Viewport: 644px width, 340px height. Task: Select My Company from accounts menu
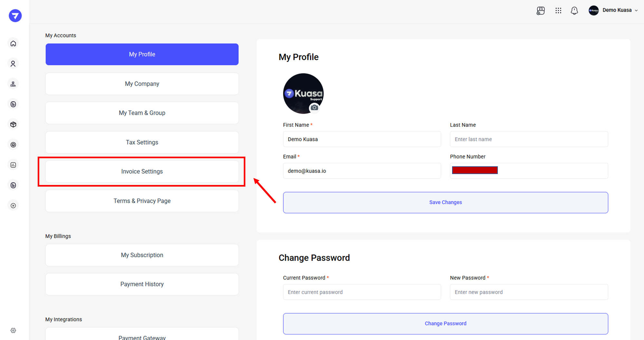click(x=142, y=84)
